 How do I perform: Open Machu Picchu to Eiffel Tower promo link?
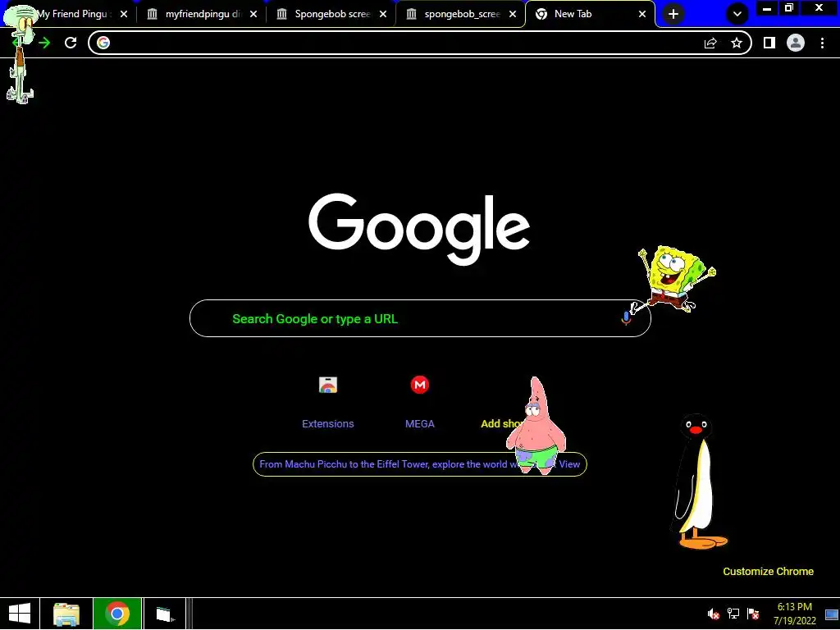(420, 464)
